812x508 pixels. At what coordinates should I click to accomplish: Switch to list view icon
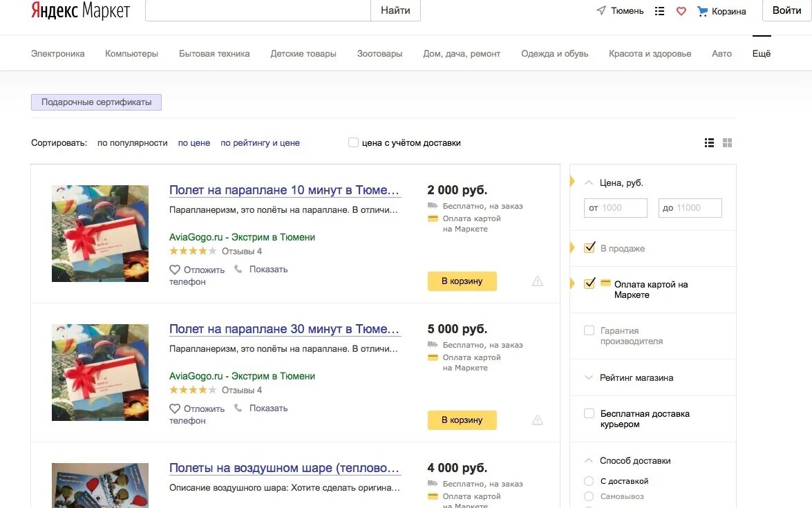click(710, 143)
